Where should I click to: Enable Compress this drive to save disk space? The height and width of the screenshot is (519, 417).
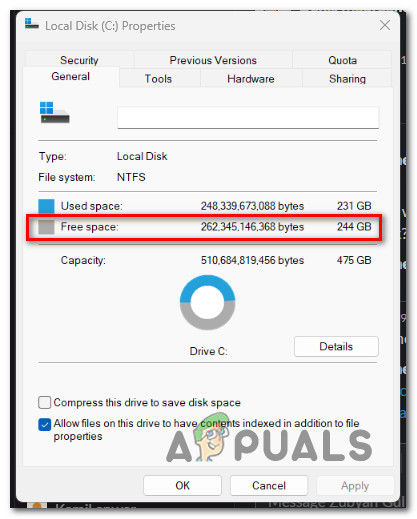pos(44,402)
